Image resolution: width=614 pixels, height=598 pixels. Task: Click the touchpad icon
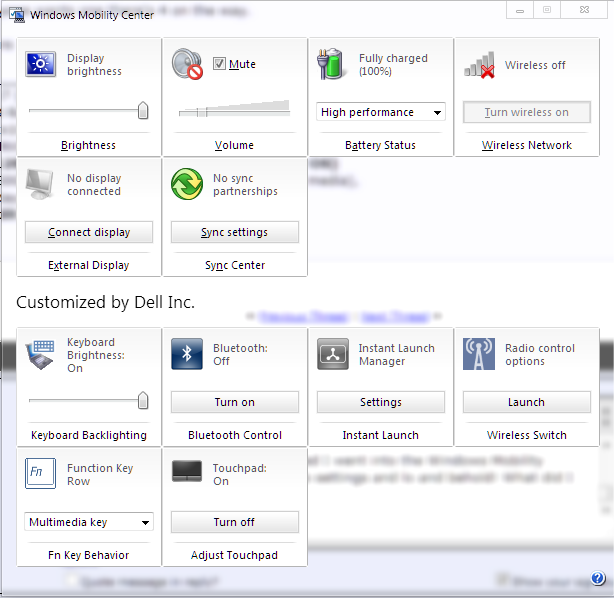coord(187,471)
